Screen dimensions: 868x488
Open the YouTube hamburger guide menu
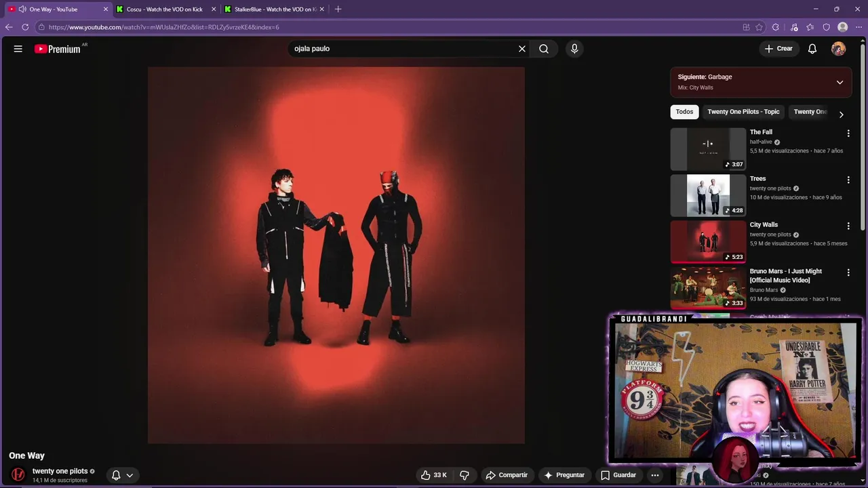pyautogui.click(x=18, y=49)
